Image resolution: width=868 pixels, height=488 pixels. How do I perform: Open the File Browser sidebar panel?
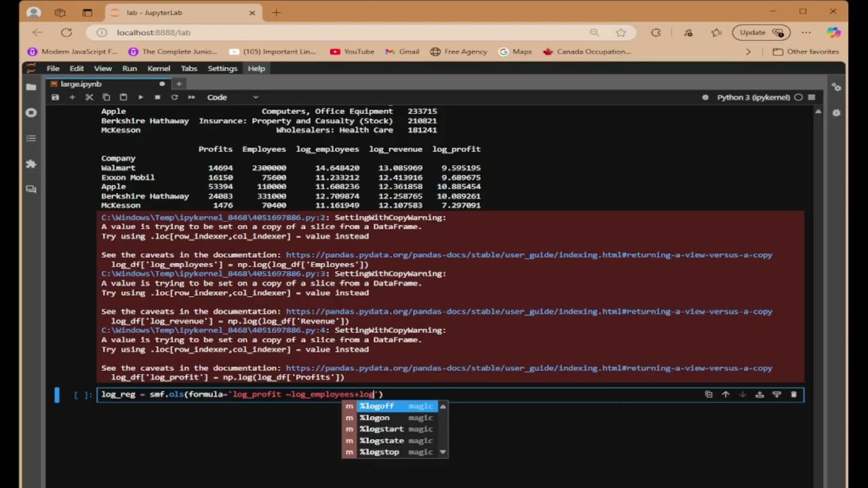click(x=31, y=87)
